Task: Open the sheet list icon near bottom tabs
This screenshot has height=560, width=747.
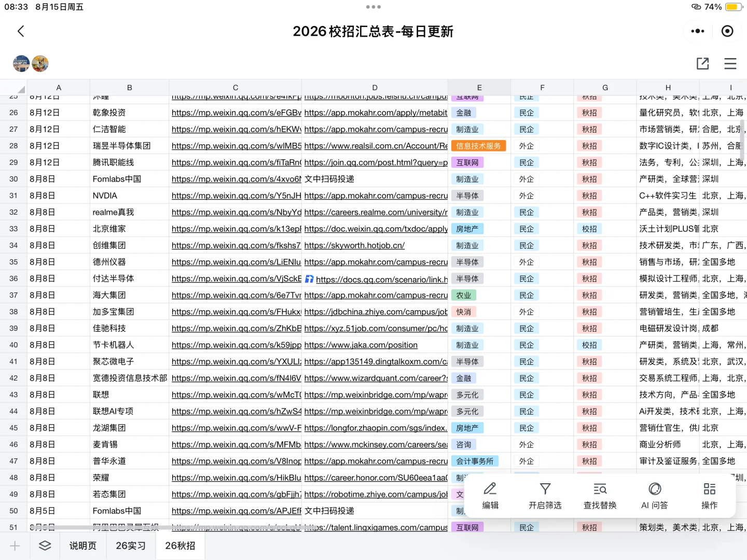Action: 45,545
